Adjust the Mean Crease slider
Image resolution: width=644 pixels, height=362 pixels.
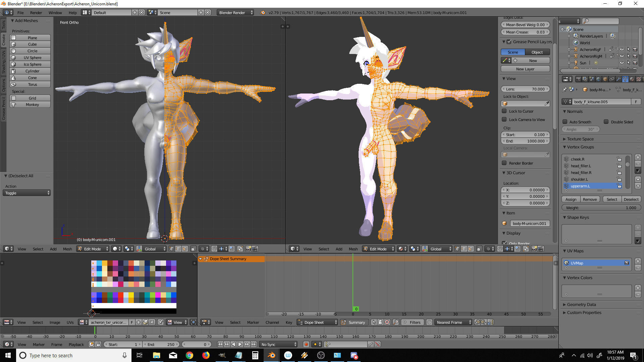525,32
